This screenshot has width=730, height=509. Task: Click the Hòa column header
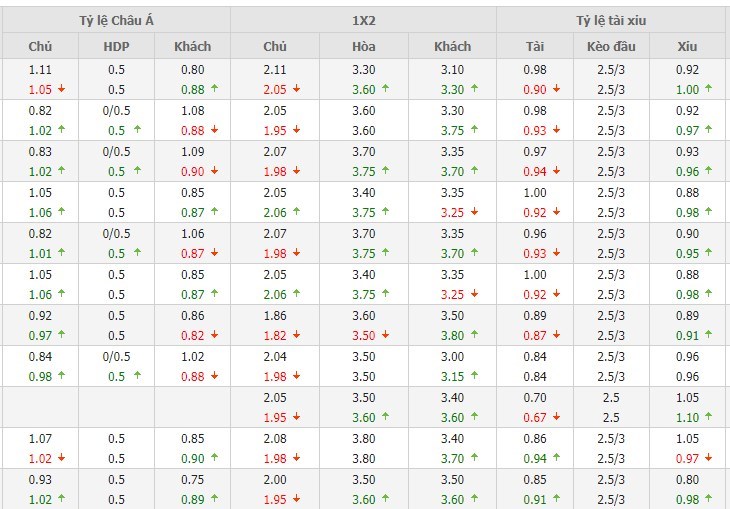tap(364, 46)
